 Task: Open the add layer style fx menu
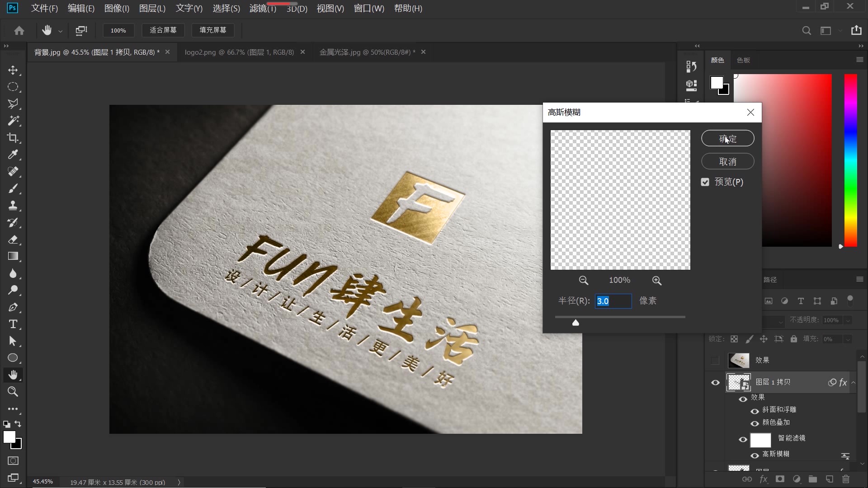click(x=764, y=479)
